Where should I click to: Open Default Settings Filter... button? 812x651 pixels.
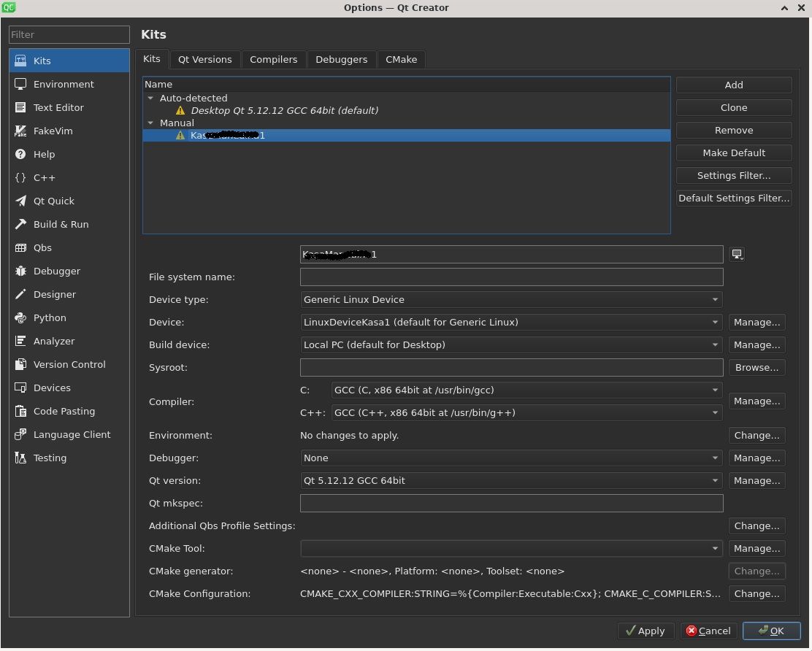click(734, 199)
